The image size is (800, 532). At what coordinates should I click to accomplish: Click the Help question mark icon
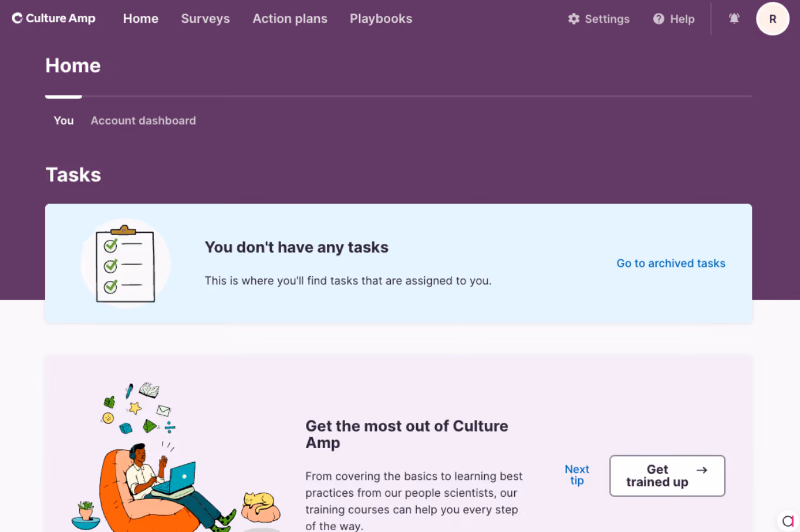tap(659, 19)
